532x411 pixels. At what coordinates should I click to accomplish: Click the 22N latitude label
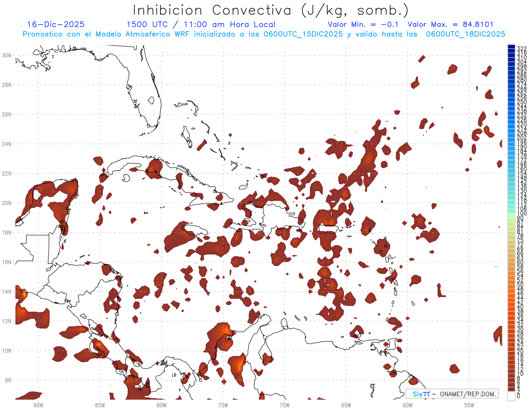pos(8,173)
